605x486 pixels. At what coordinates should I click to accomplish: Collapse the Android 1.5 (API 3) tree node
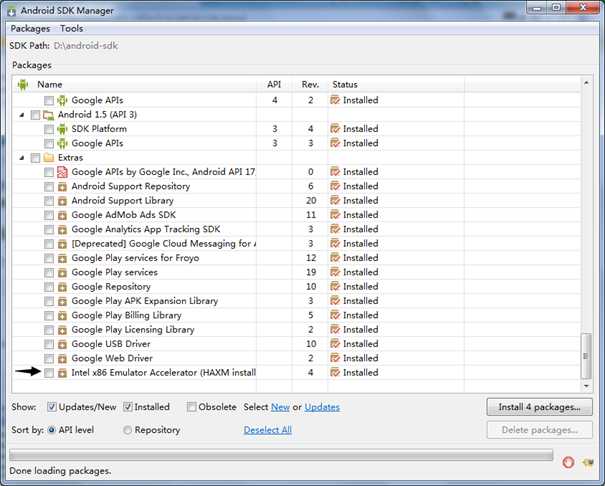(22, 115)
